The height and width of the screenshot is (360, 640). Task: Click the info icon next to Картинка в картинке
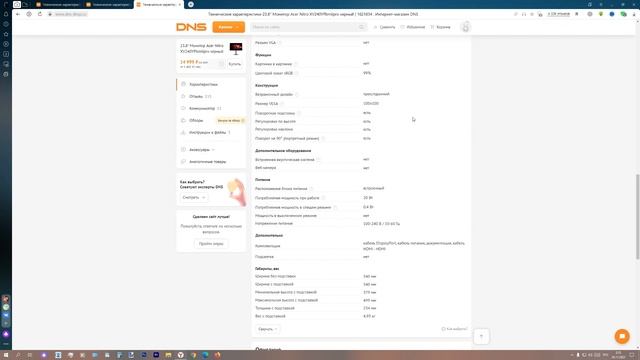pyautogui.click(x=296, y=64)
